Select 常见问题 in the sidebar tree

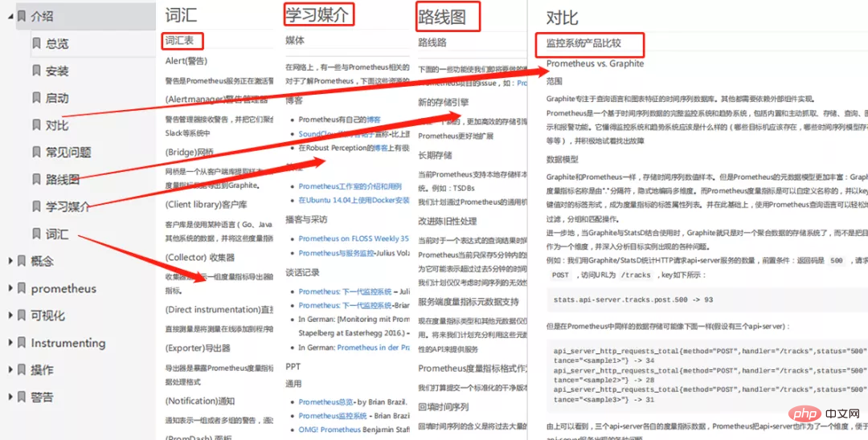[68, 152]
